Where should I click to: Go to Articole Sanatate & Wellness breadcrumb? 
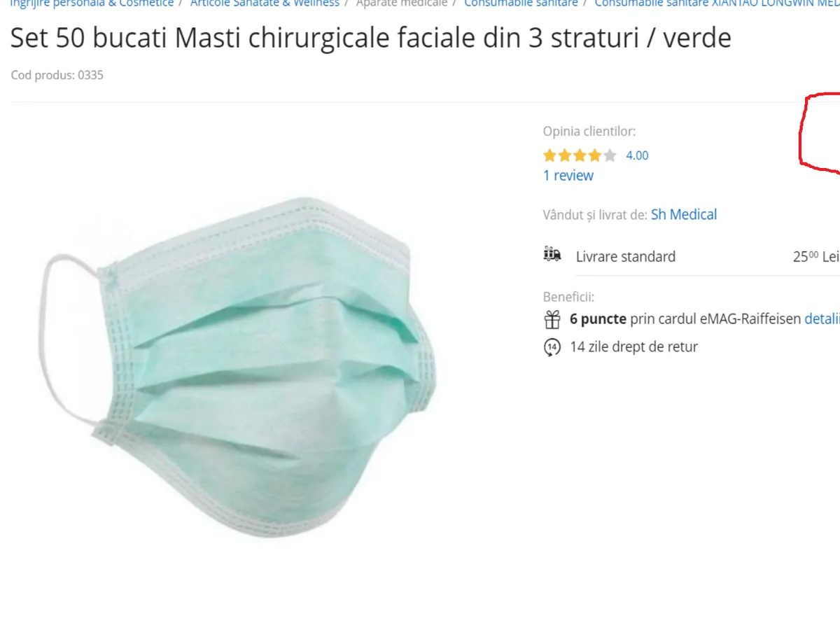click(x=265, y=3)
